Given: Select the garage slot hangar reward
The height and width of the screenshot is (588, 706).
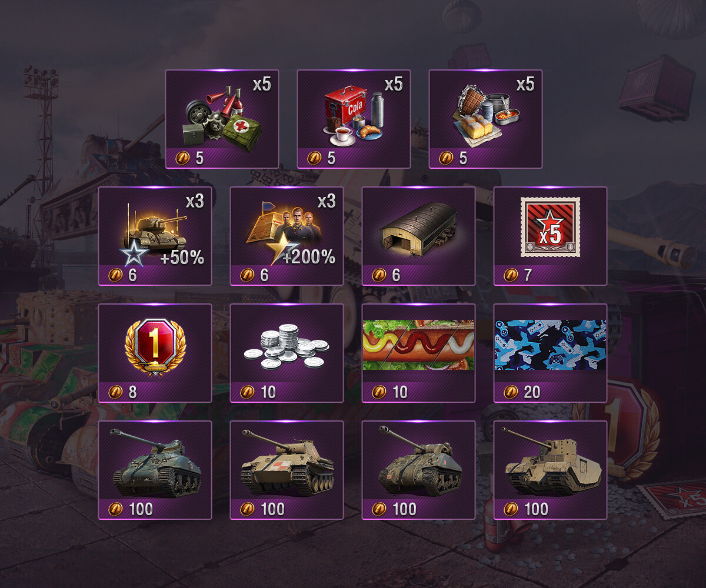Looking at the screenshot, I should (x=418, y=236).
